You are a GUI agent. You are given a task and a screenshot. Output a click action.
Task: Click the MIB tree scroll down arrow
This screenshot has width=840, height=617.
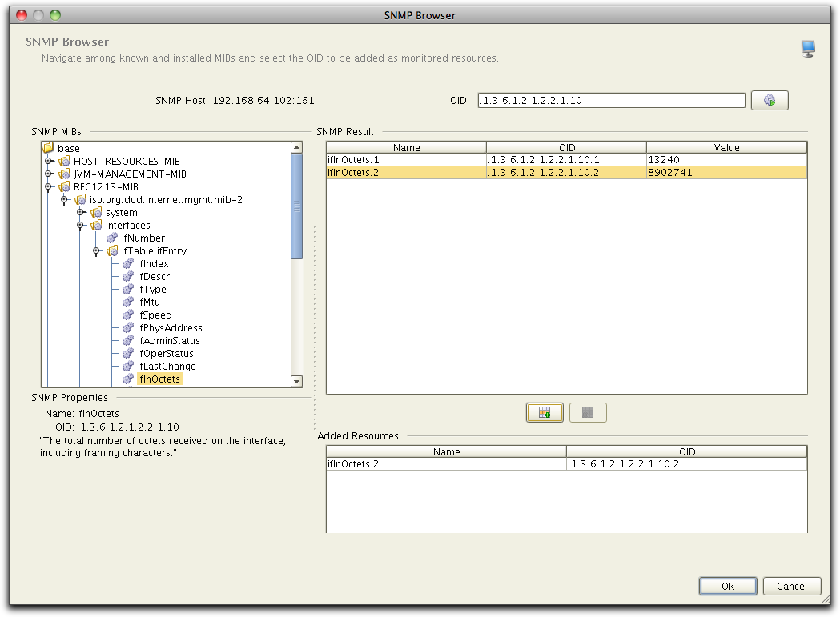[x=297, y=381]
